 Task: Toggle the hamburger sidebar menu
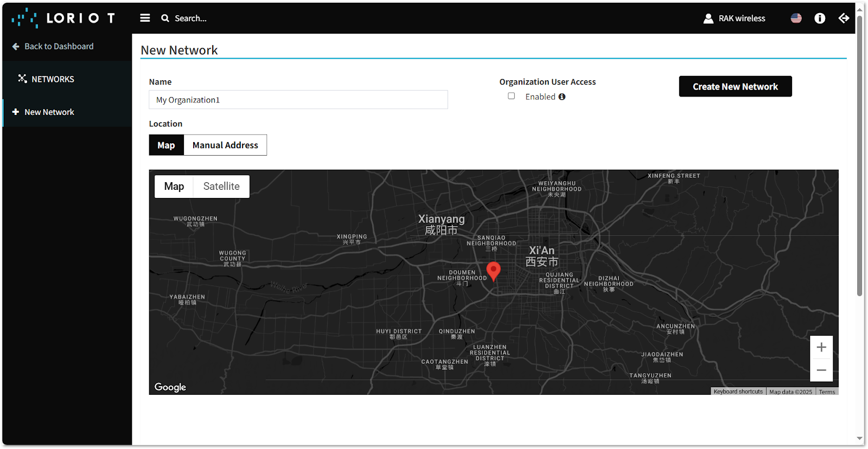[145, 18]
